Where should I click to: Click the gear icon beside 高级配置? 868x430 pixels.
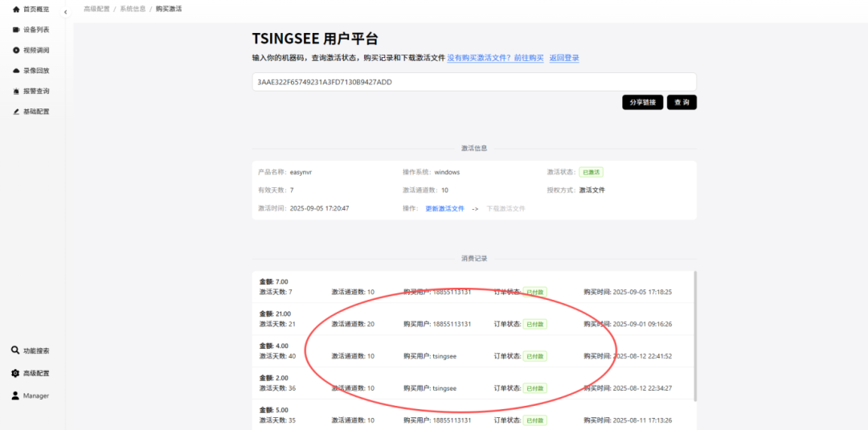15,374
